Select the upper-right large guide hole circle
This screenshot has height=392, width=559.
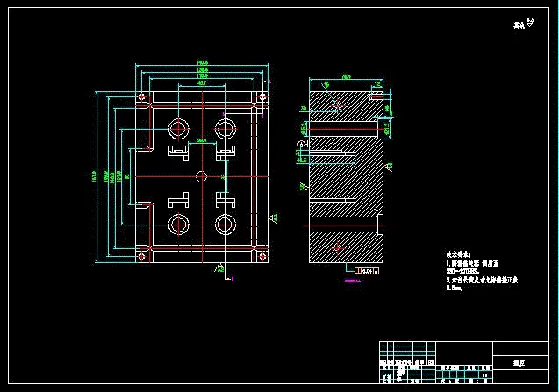point(226,129)
